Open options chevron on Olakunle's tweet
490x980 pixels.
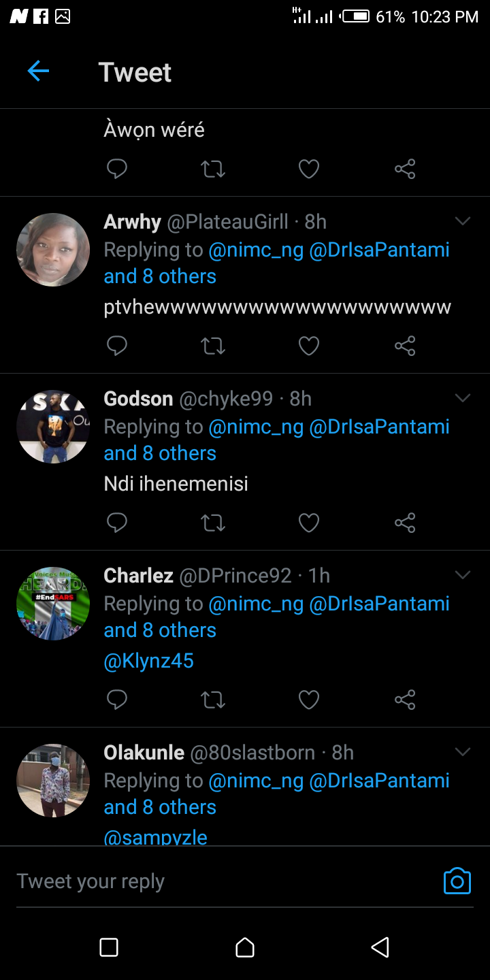coord(463,752)
